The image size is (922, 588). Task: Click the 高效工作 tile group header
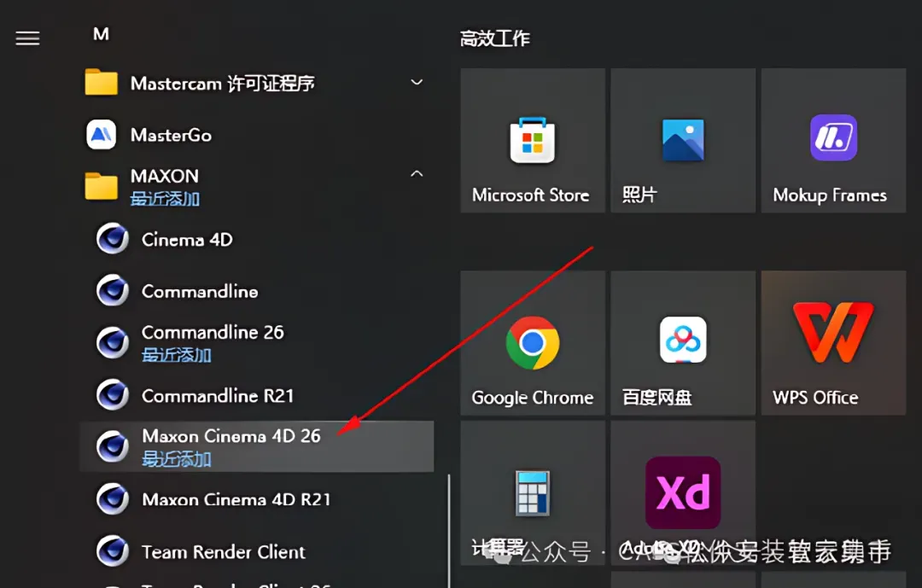coord(494,38)
